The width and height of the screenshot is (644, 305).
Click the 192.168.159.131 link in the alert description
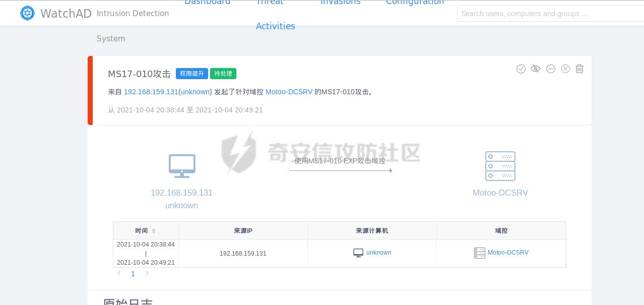click(151, 92)
